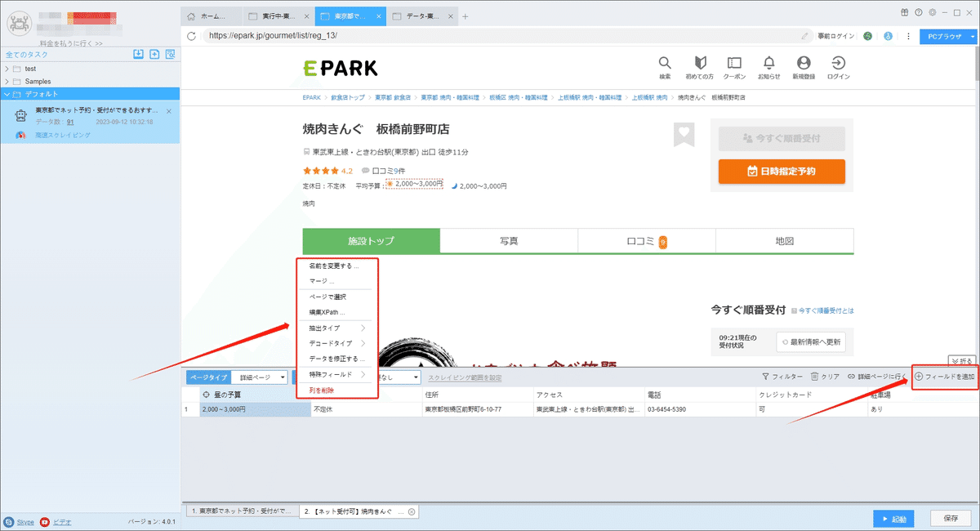This screenshot has height=531, width=980.
Task: Open the three-dot more options menu
Action: (908, 36)
